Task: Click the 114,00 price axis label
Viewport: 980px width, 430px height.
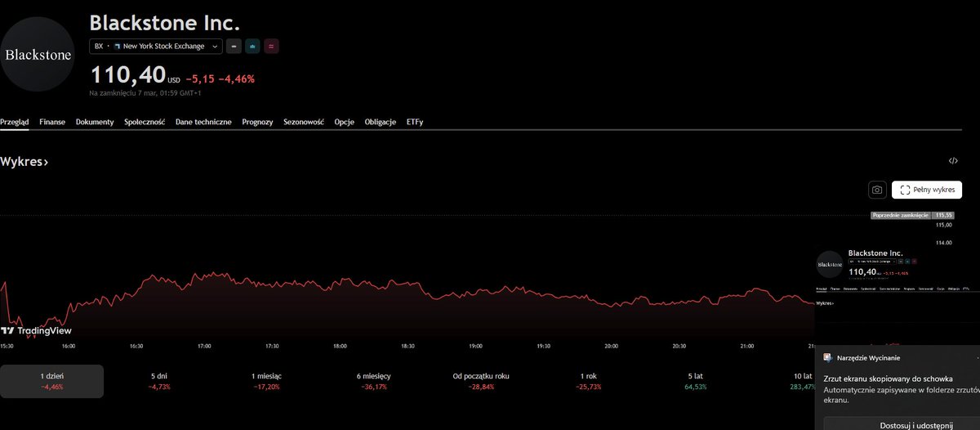Action: [944, 243]
